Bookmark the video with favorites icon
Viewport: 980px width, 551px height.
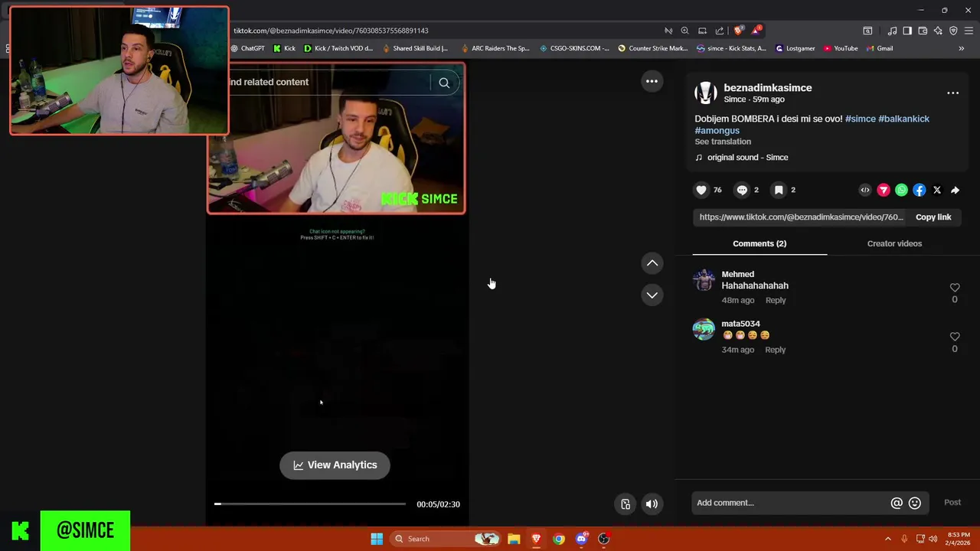pyautogui.click(x=779, y=190)
